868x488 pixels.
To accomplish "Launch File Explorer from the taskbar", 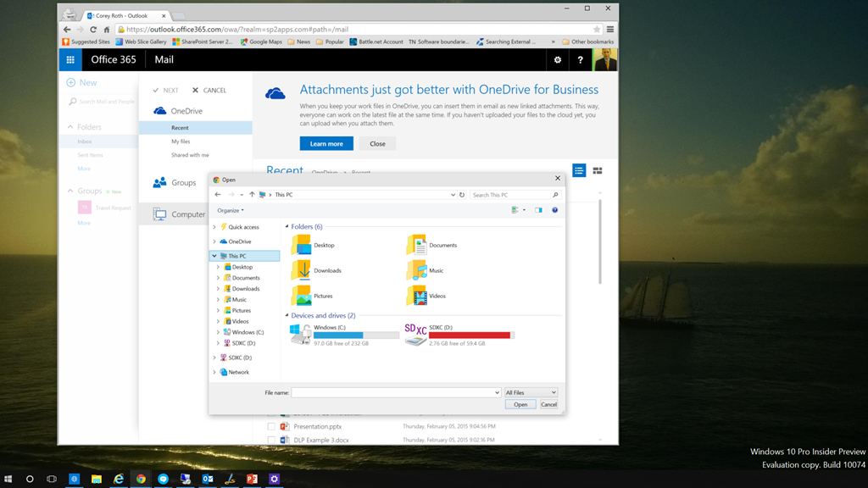I will tap(97, 480).
